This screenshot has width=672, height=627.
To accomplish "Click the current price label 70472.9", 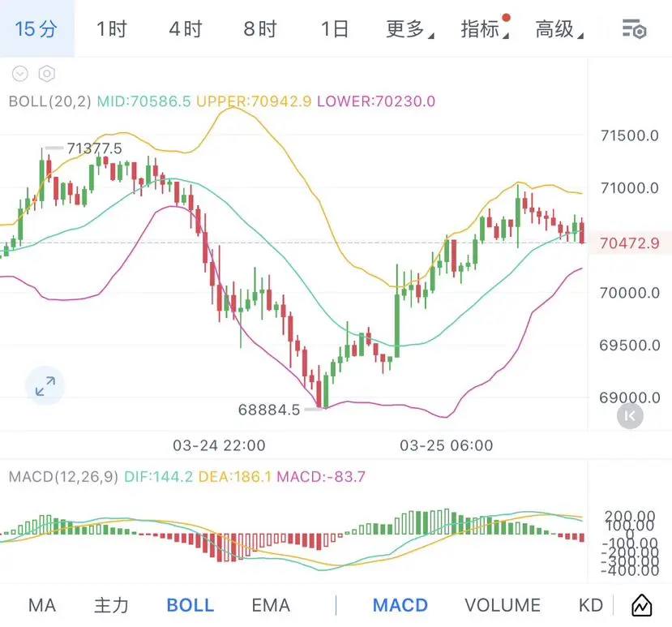I will tap(629, 243).
